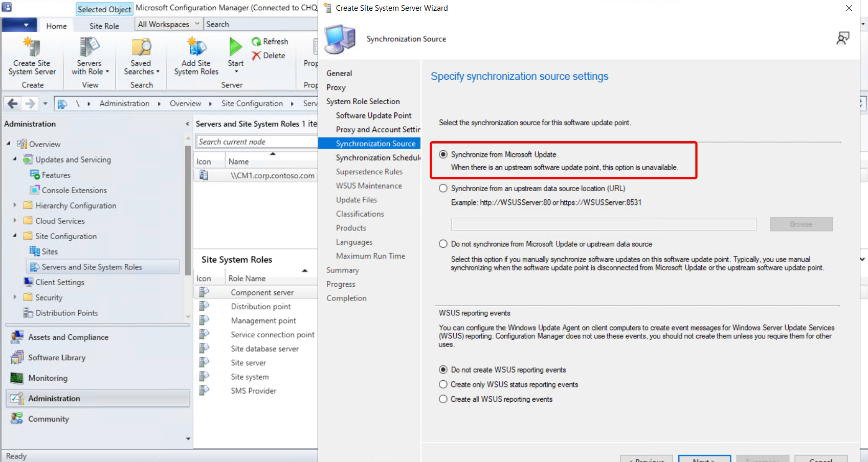Click the Sites icon in the tree

[x=35, y=251]
